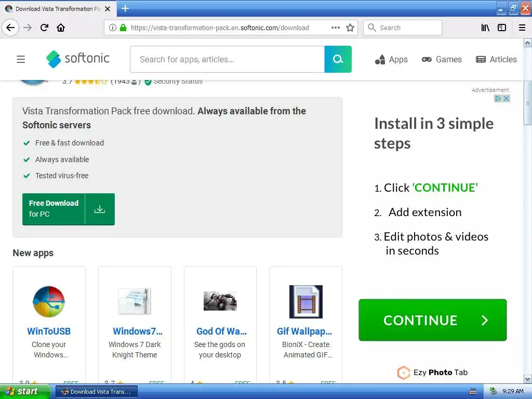The image size is (532, 399).
Task: Click the AdChoices triangle icon
Action: pos(498,98)
